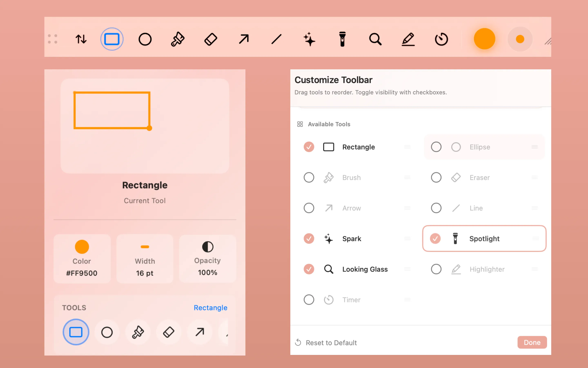Choose the Highlighter tool in top toolbar
This screenshot has width=588, height=368.
point(408,39)
